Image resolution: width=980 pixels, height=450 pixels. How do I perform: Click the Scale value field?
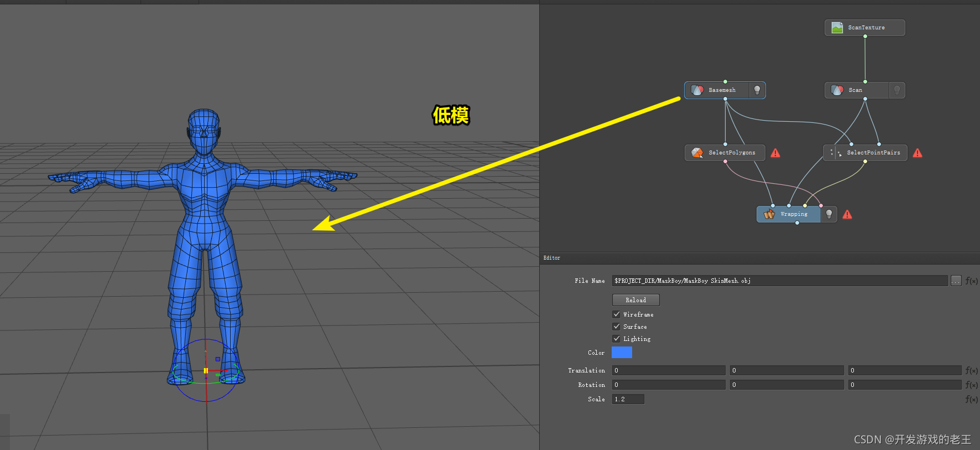point(628,399)
